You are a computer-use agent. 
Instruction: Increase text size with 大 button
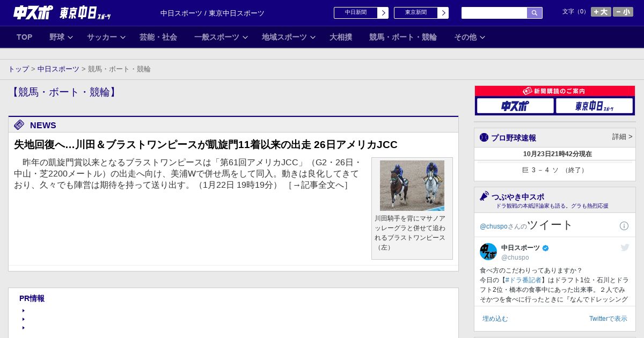coord(601,12)
